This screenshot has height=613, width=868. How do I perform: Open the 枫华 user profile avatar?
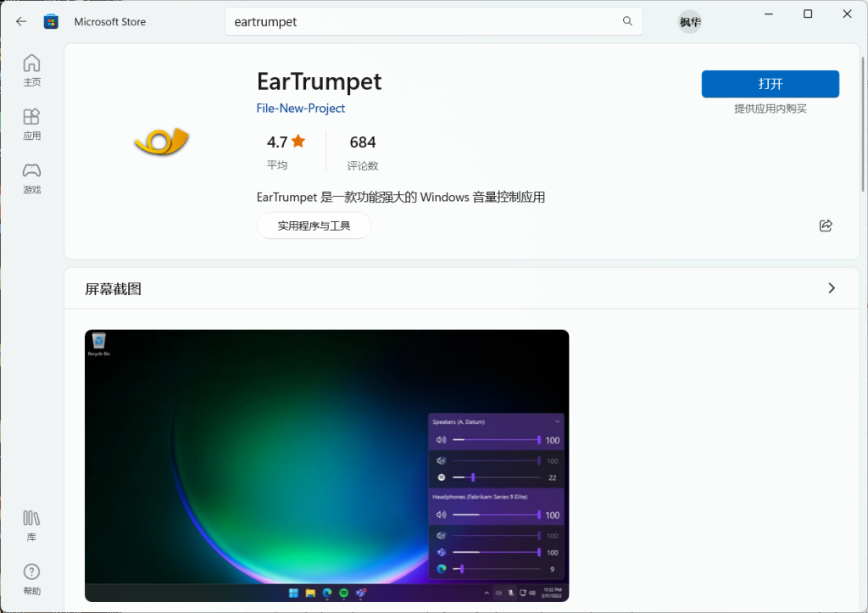tap(690, 22)
